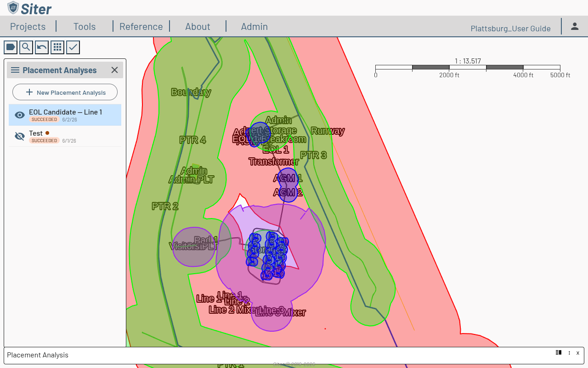588x368 pixels.
Task: Click the undo arrow icon
Action: coord(42,47)
